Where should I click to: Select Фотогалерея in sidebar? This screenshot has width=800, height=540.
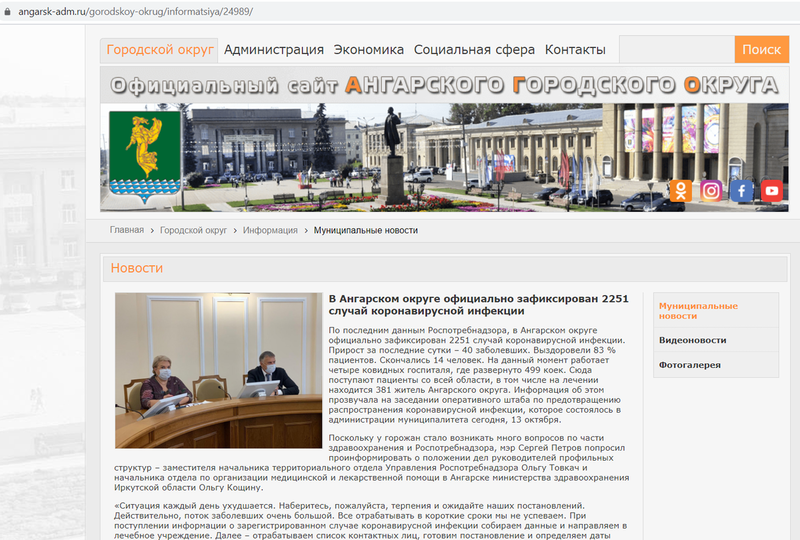690,365
